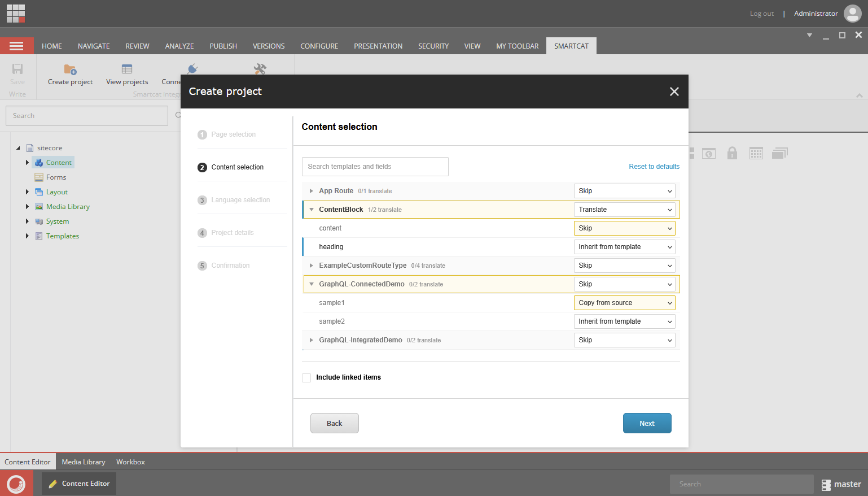868x496 pixels.
Task: Open the ExampleCustomRouteType action dropdown
Action: (x=624, y=266)
